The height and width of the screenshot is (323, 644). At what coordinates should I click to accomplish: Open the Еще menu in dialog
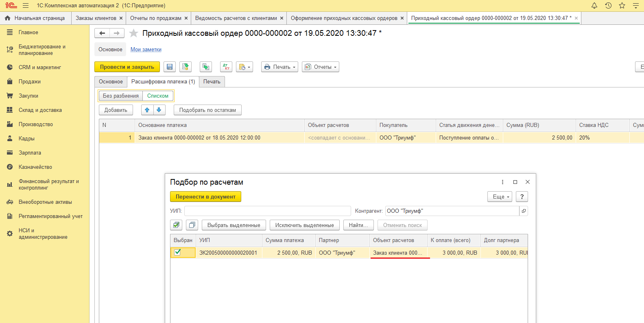click(500, 197)
